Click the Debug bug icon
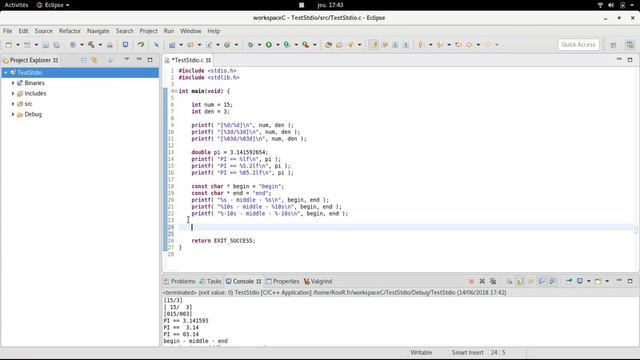Screen dimensions: 640x360 [250, 44]
